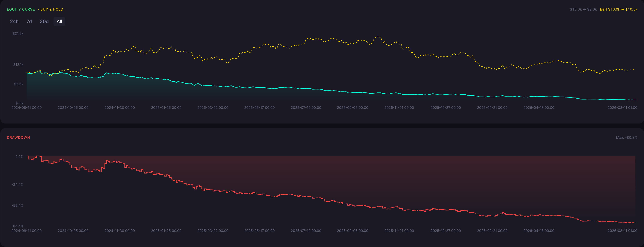Viewport: 644px width, 247px height.
Task: Click 2025-05-17 00:00 on equity chart axis
Action: pyautogui.click(x=259, y=107)
